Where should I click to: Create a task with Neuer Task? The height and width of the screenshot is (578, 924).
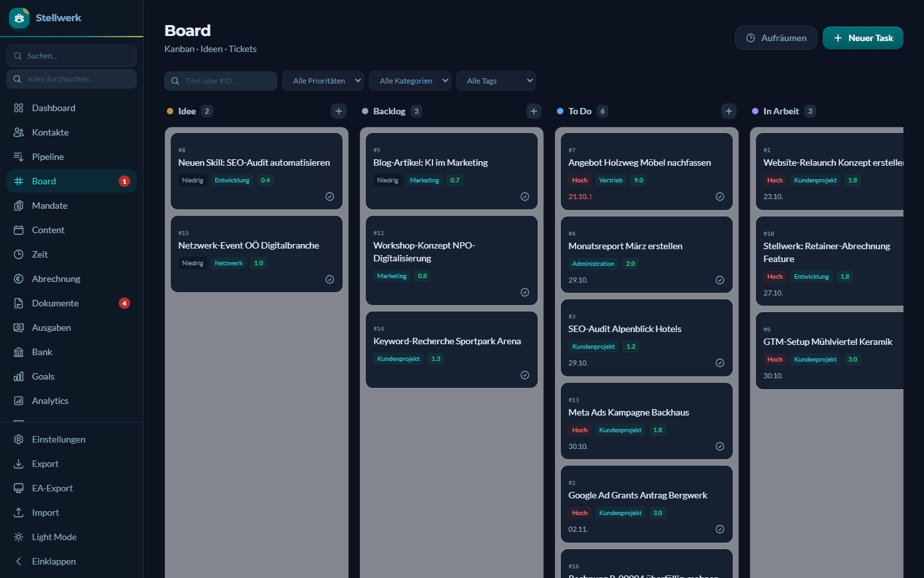[863, 38]
